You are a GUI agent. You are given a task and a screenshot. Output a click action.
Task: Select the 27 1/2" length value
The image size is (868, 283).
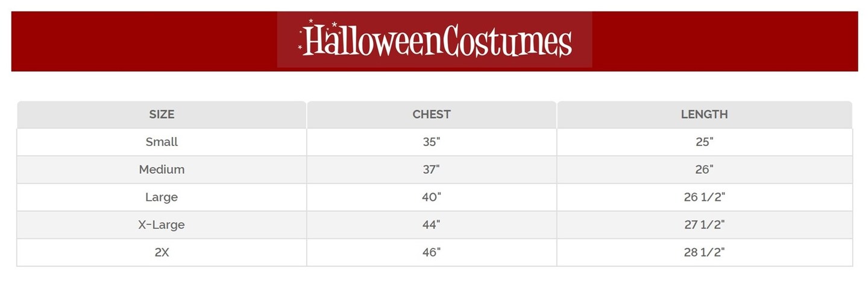pyautogui.click(x=704, y=225)
